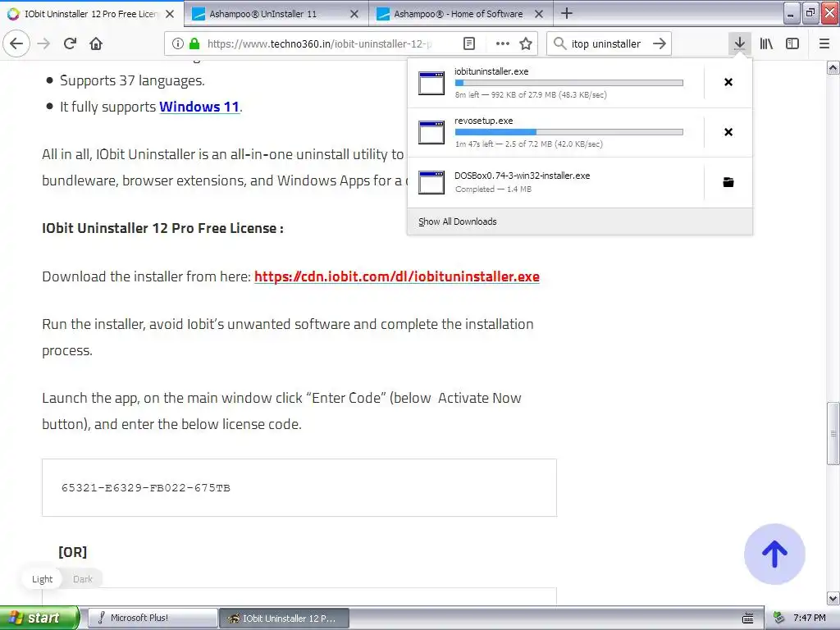Click the iobituninstaller.exe download progress bar
Image resolution: width=840 pixels, height=630 pixels.
coord(569,83)
